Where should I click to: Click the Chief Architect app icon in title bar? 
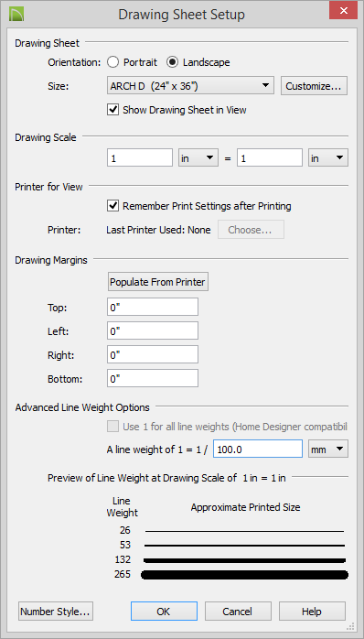[x=16, y=14]
